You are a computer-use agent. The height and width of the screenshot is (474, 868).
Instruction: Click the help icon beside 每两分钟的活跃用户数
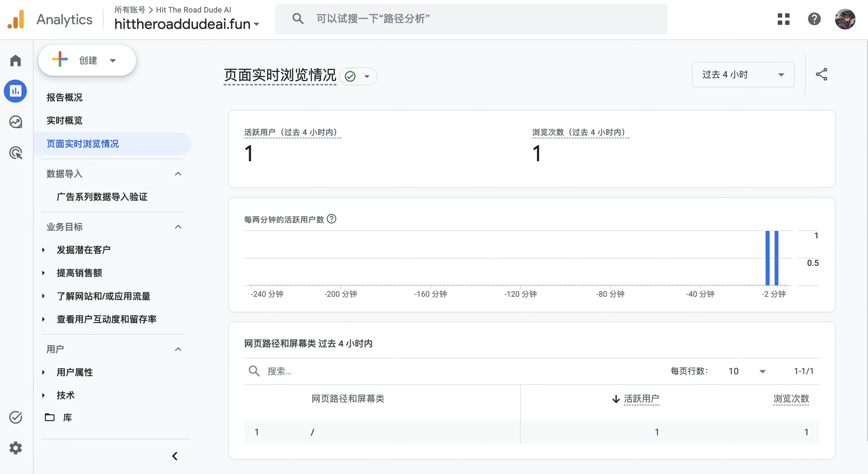click(332, 219)
